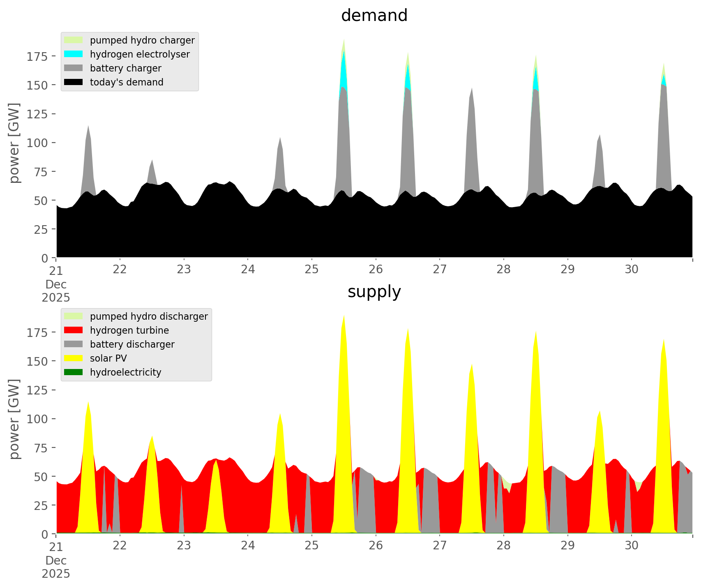Screen dimensions: 701x588
Task: Click the "demand" chart title
Action: 374,16
